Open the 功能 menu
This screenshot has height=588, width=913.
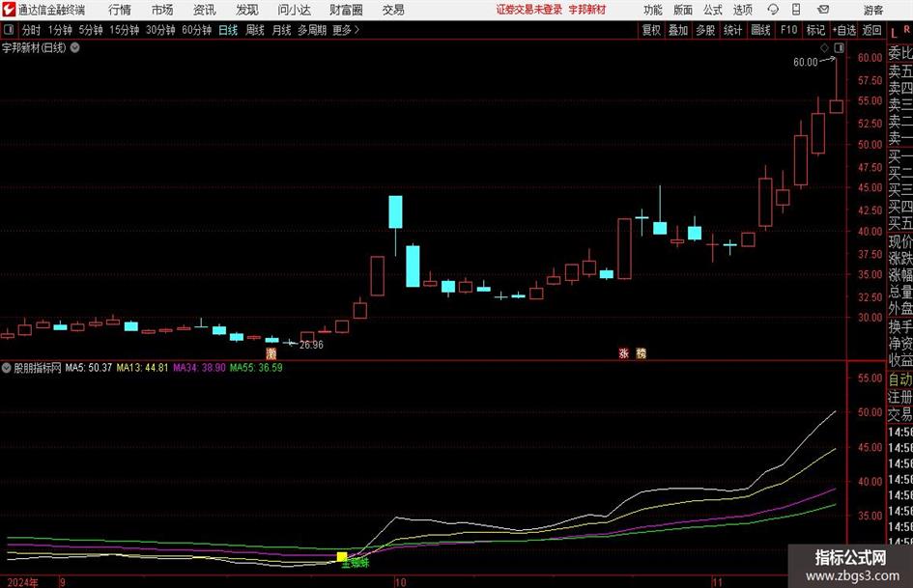pos(653,10)
